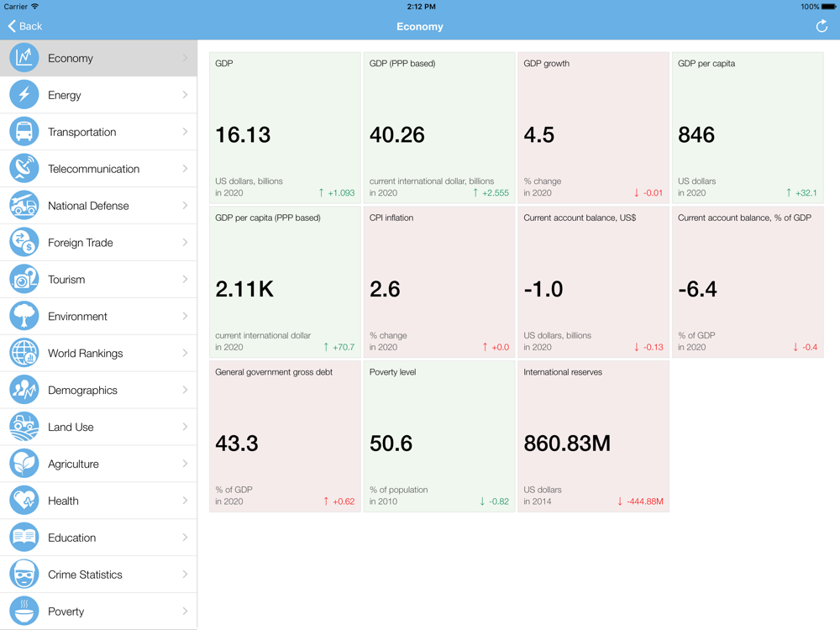Open the Land Use category label
The height and width of the screenshot is (630, 840).
coord(71,427)
